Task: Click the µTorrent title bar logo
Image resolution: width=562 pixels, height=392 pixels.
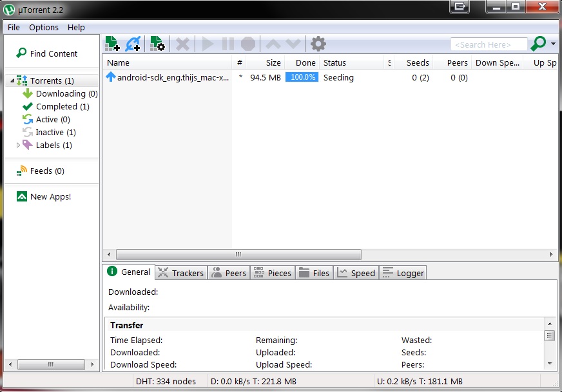Action: tap(9, 10)
